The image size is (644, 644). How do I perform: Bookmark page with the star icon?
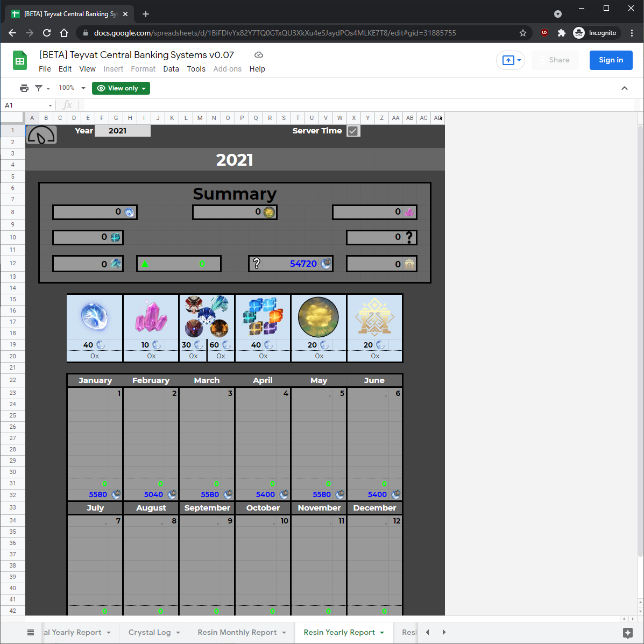[522, 33]
